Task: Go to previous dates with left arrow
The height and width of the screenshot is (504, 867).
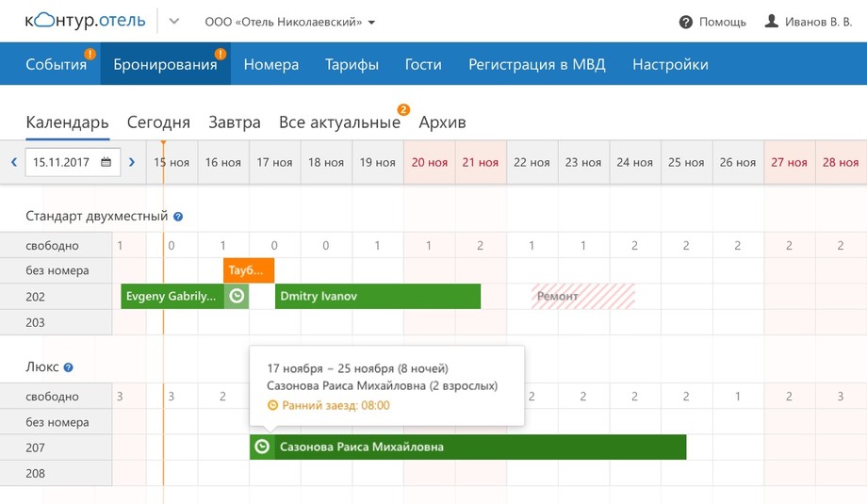Action: 14,162
